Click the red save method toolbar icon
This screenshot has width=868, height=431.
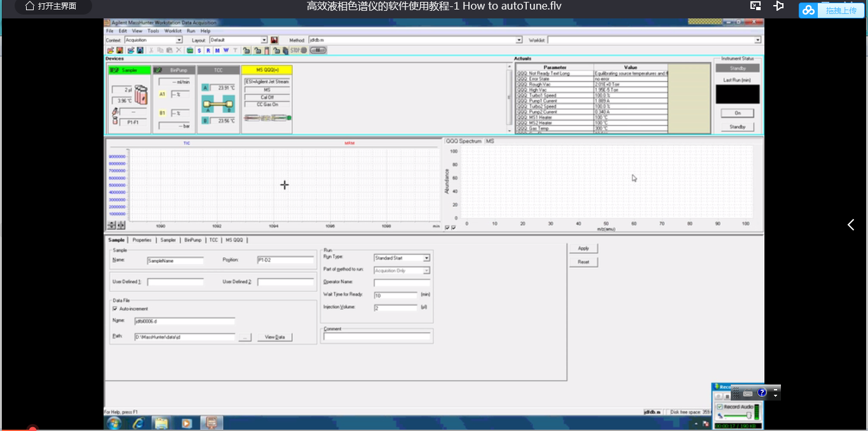[119, 50]
